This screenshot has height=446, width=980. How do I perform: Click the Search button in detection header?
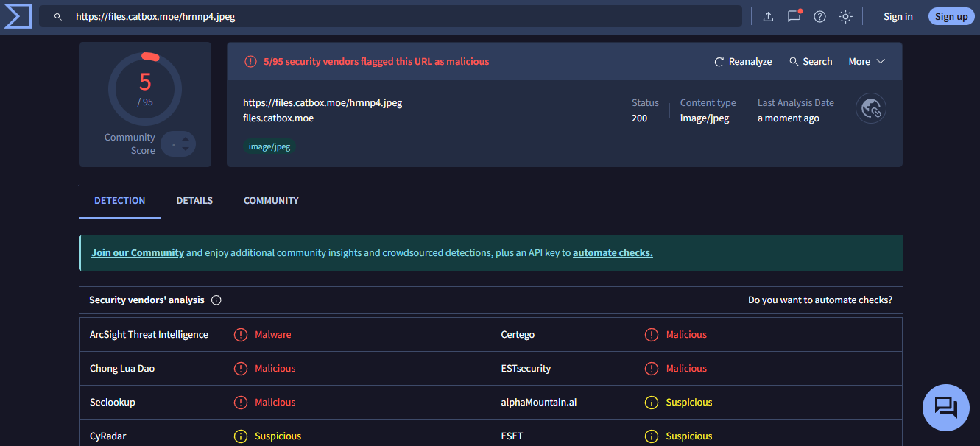(x=811, y=62)
